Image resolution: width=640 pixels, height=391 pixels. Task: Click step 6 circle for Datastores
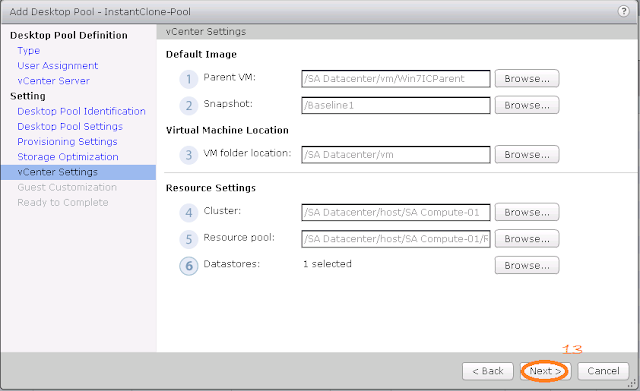pos(189,266)
